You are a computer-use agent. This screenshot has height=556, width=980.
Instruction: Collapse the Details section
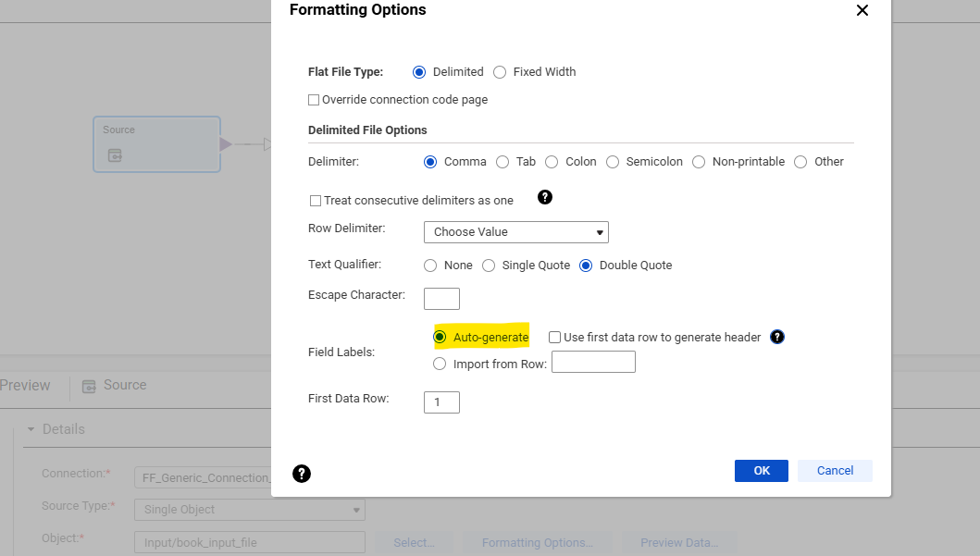(31, 430)
